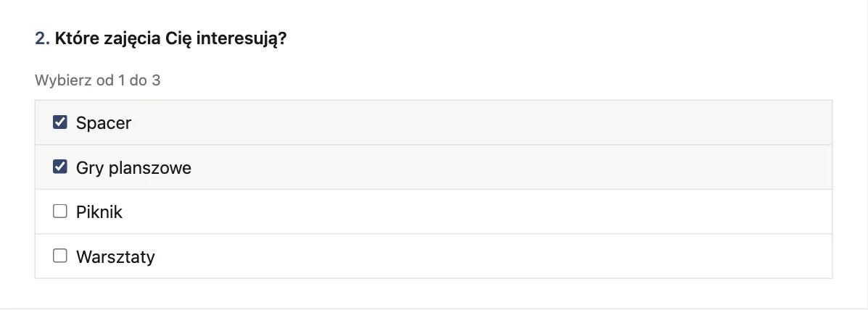Viewport: 868px width, 310px height.
Task: Uncheck the Spacer checkbox
Action: click(59, 122)
